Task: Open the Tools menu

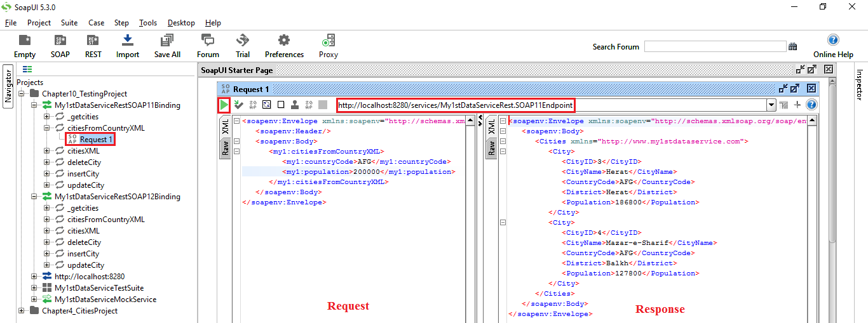Action: (x=148, y=22)
